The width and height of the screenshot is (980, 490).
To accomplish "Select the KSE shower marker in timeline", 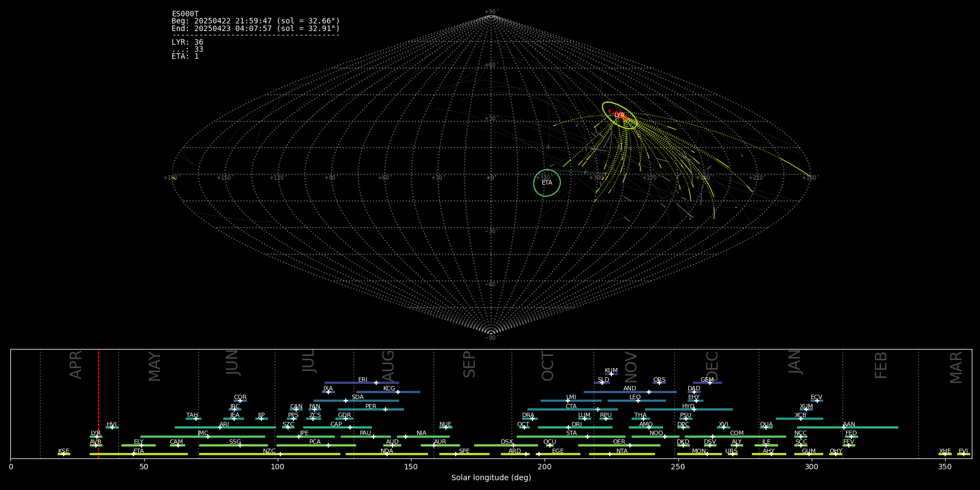I will click(x=64, y=454).
